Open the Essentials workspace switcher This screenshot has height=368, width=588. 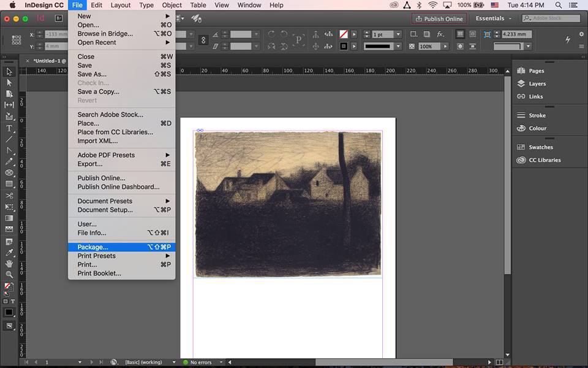point(493,18)
